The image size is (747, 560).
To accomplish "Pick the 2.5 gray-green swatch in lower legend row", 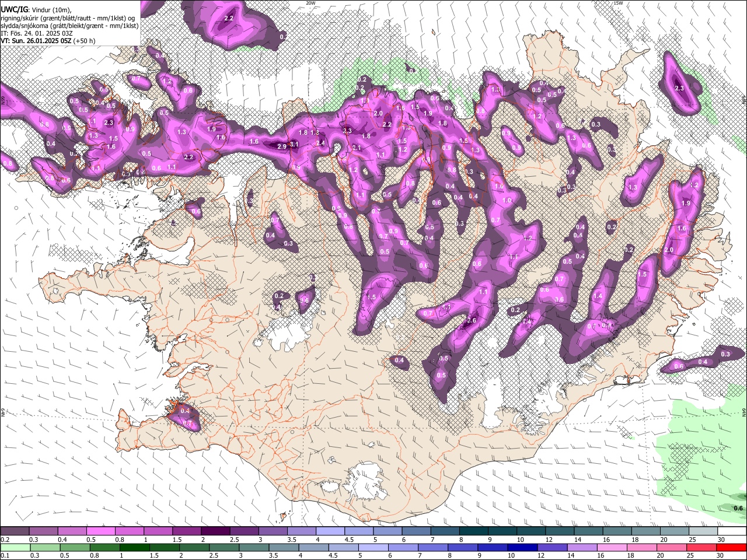I will 225,548.
